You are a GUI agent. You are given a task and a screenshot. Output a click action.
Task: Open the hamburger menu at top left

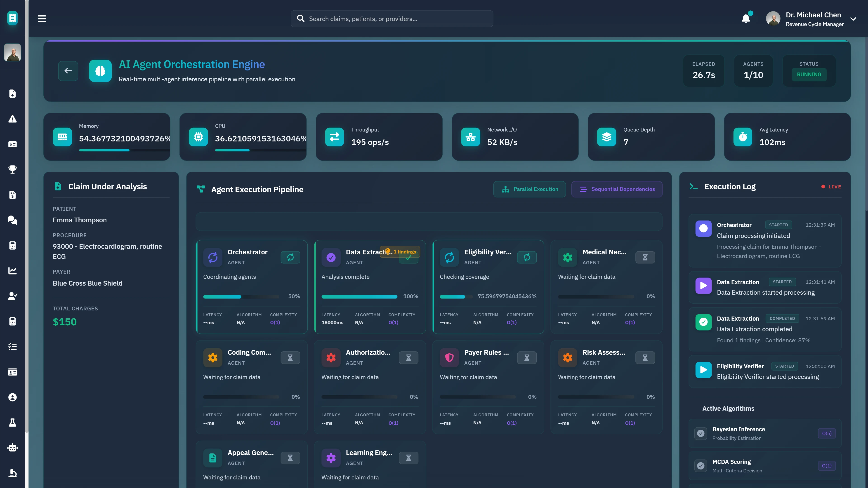42,19
